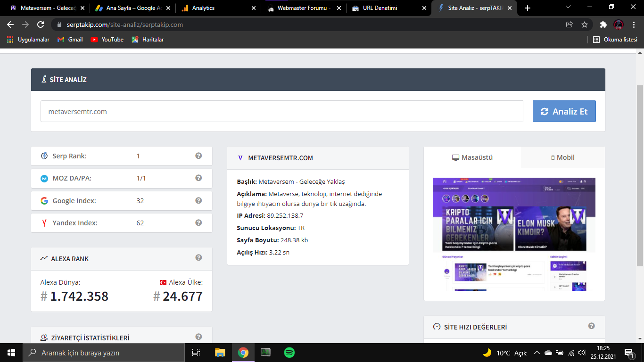Switch to the Masaüstü preview tab
The image size is (644, 362).
[472, 157]
